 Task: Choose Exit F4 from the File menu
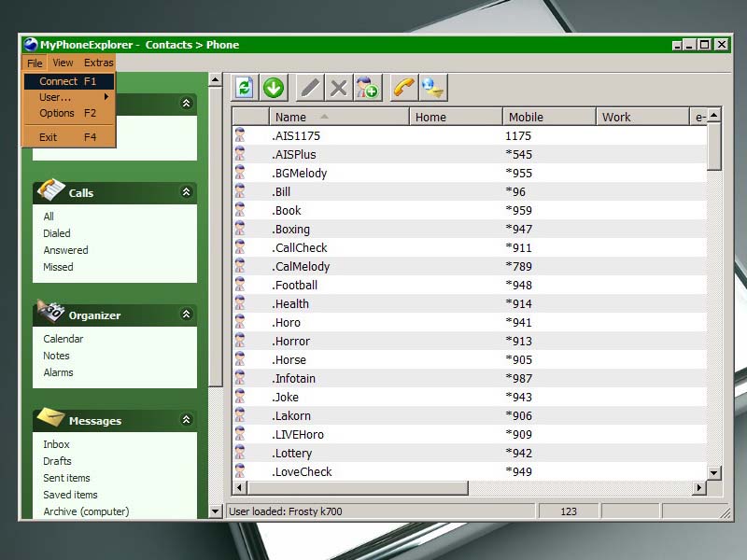coord(68,137)
